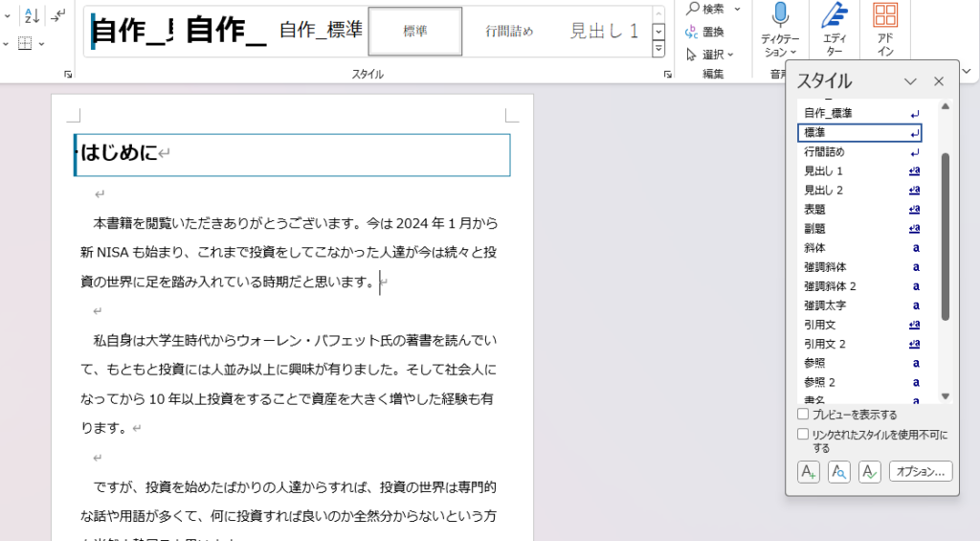Choose 引用文 style from the list
The height and width of the screenshot is (541, 980).
[x=823, y=325]
